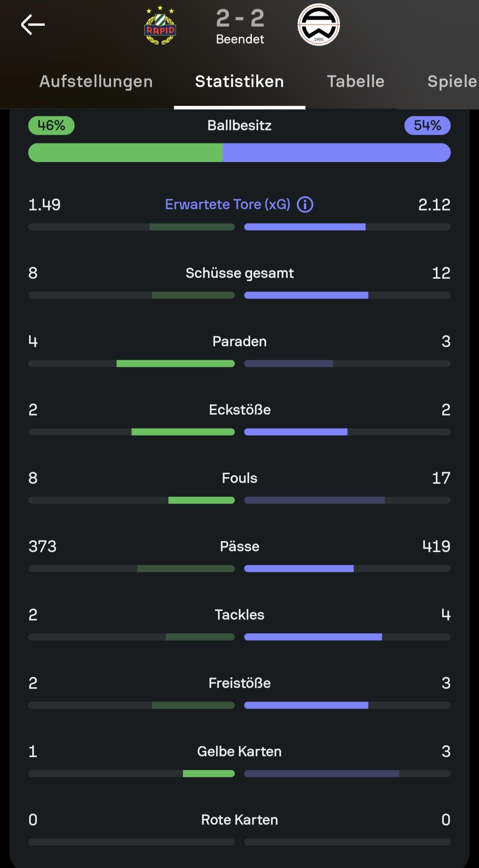Open the away team crest logo

pos(319,25)
